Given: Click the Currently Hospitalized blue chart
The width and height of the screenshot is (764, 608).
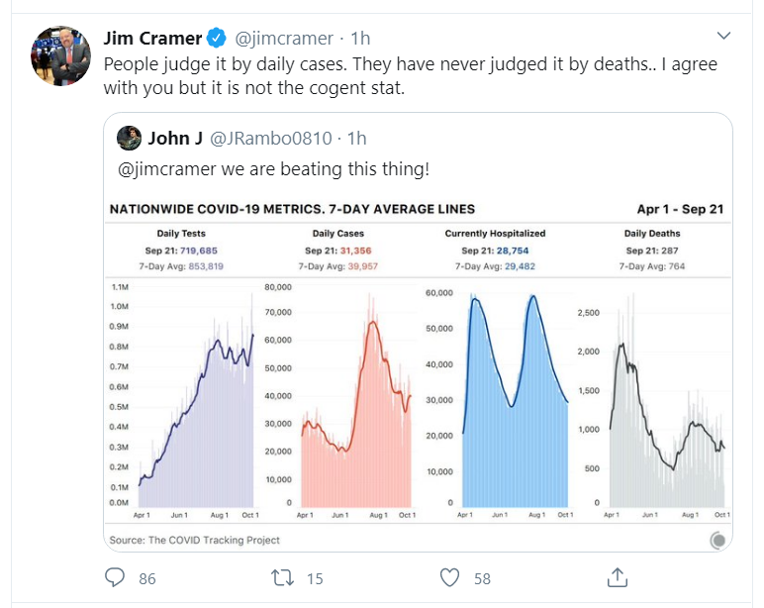Looking at the screenshot, I should [x=515, y=400].
